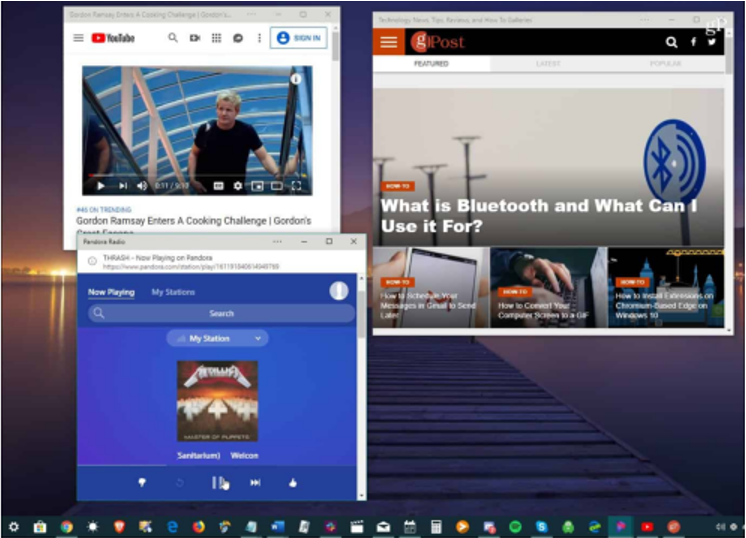Click the #46 ON TRENDING link
The image size is (746, 538).
(x=104, y=210)
